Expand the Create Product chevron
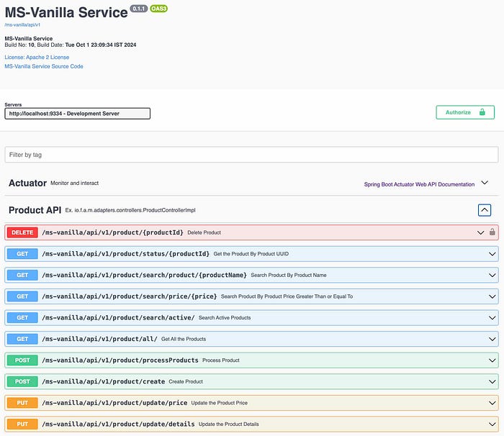Screen dimensions: 504x436 [x=492, y=382]
